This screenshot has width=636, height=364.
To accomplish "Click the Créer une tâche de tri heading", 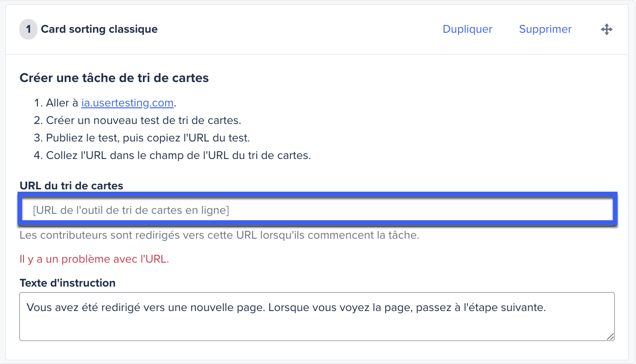I will (114, 78).
